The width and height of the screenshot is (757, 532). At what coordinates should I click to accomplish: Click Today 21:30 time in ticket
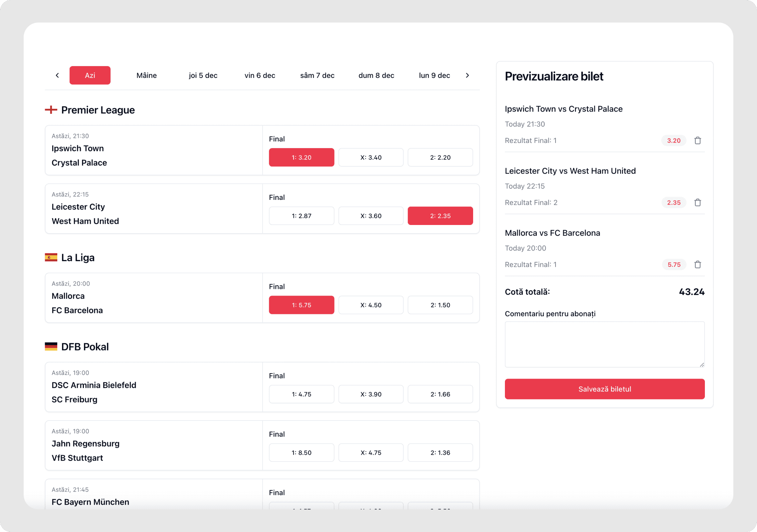pyautogui.click(x=525, y=124)
